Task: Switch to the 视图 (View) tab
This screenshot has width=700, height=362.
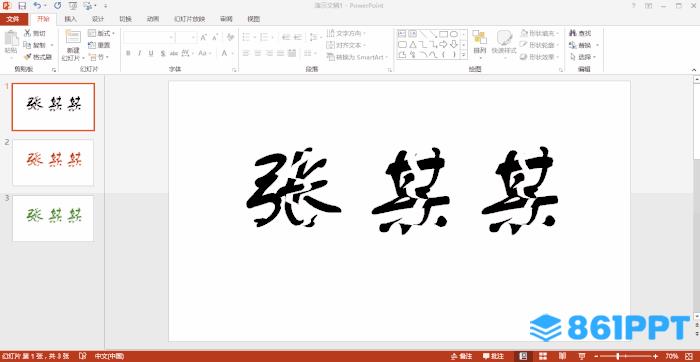Action: coord(254,19)
